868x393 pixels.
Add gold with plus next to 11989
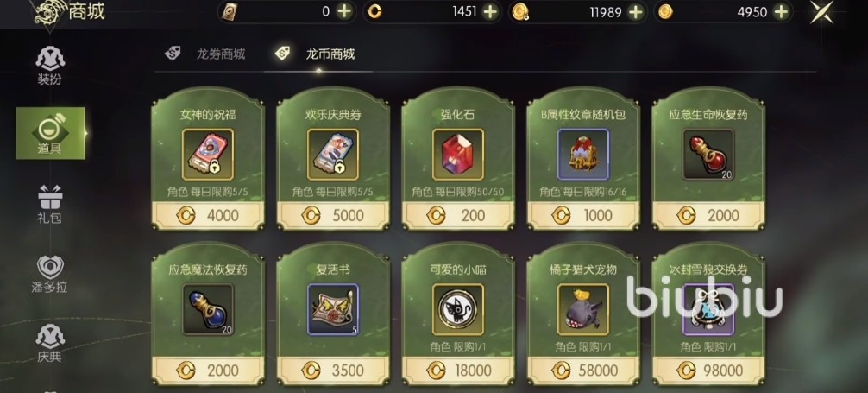tap(636, 11)
